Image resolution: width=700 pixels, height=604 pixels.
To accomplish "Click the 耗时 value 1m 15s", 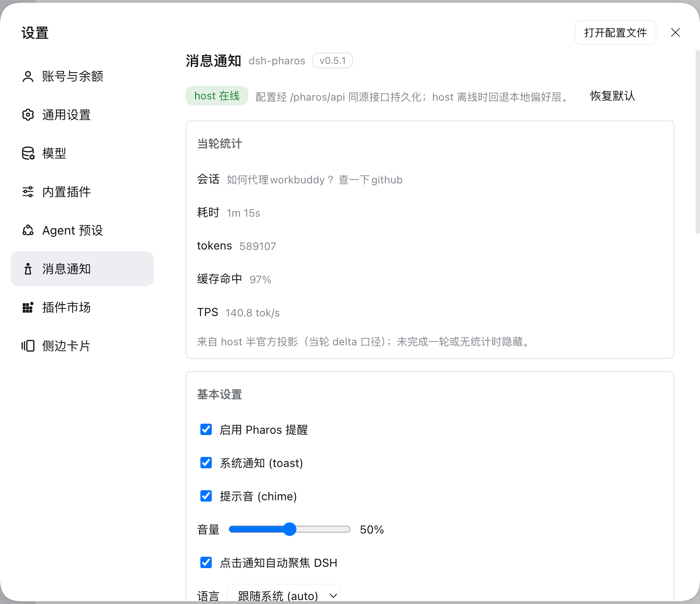I will pos(243,213).
